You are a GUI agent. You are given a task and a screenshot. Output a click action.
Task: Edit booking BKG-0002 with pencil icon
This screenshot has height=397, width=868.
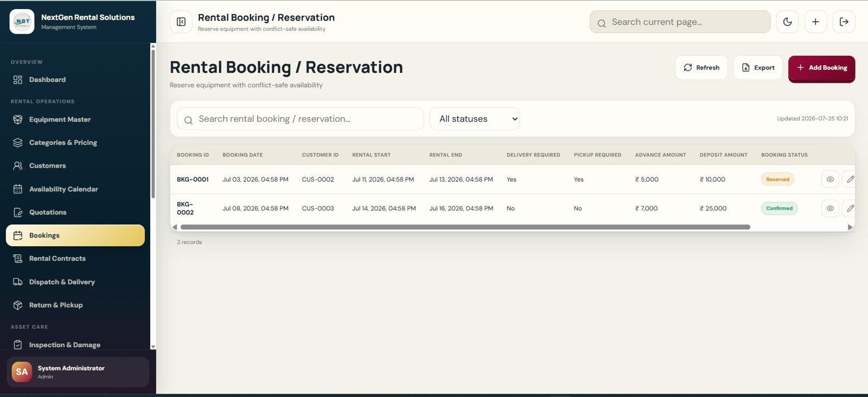[850, 208]
